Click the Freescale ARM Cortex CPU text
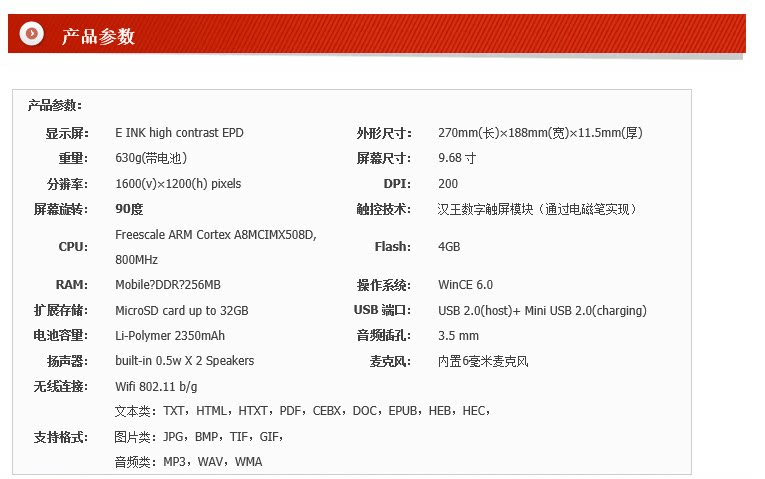 [x=215, y=234]
